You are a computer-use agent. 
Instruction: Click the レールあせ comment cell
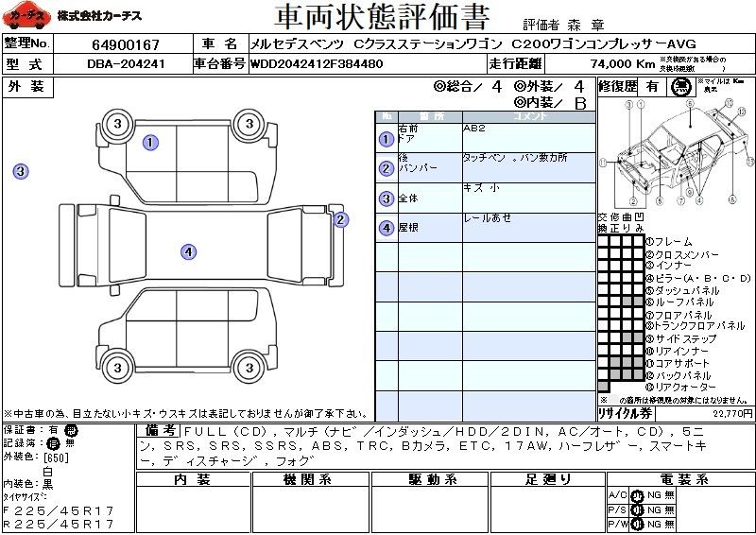pyautogui.click(x=529, y=228)
